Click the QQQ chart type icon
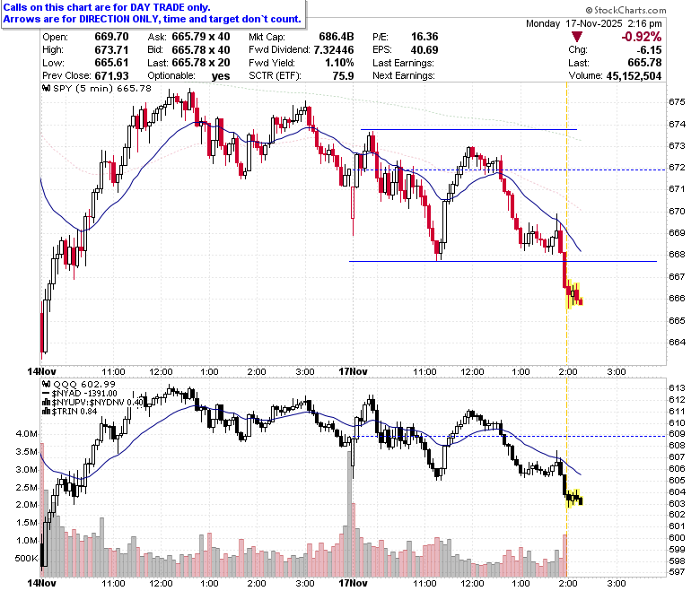 (x=46, y=384)
